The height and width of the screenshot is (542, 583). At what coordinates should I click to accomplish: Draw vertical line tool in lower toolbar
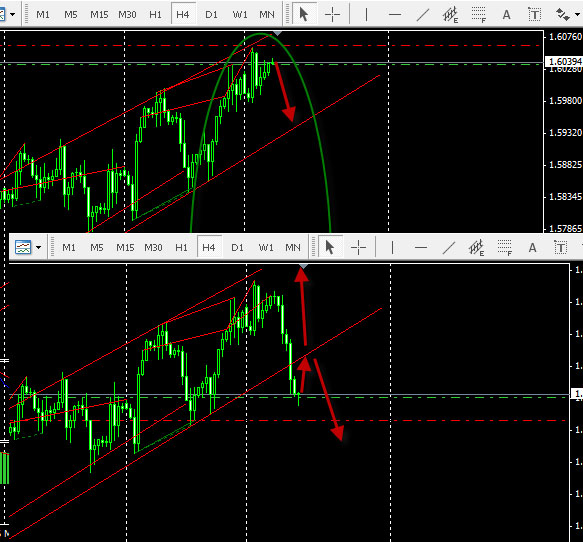pyautogui.click(x=392, y=247)
